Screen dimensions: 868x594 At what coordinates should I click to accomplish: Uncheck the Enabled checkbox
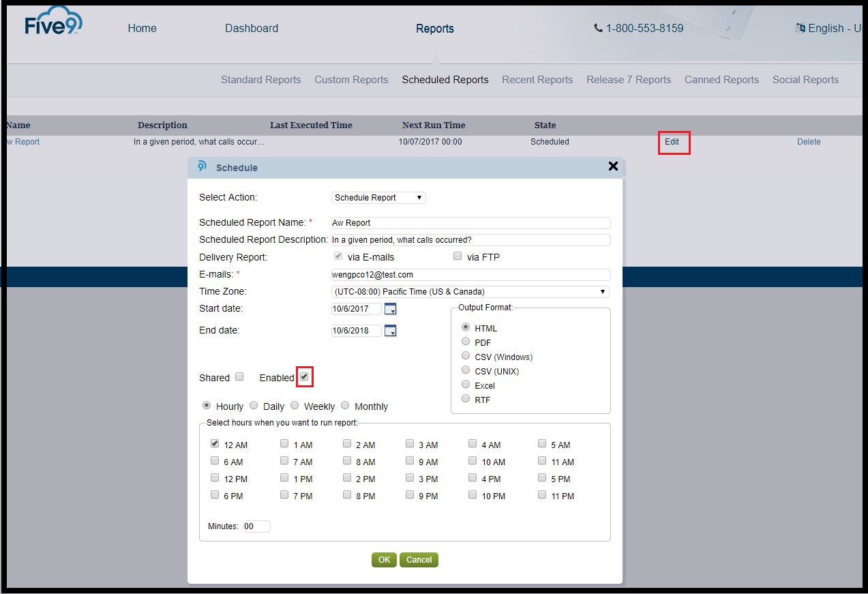point(304,376)
